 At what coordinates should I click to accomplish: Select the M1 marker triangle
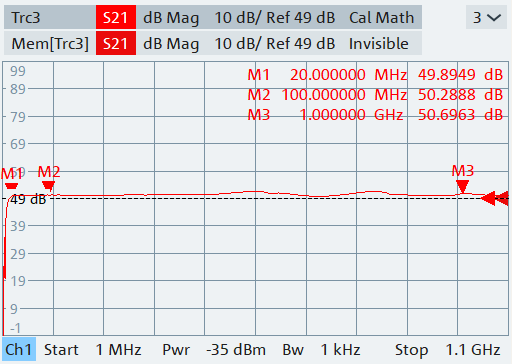tap(11, 186)
